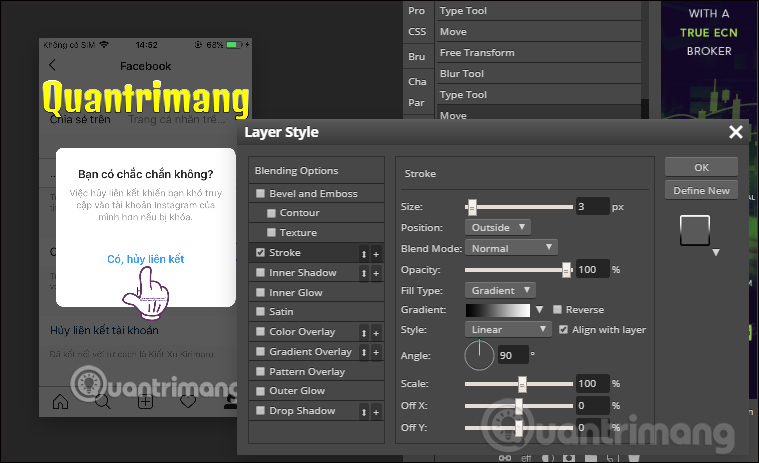Viewport: 759px width, 463px height.
Task: Select the Free Transform history entry
Action: [538, 53]
